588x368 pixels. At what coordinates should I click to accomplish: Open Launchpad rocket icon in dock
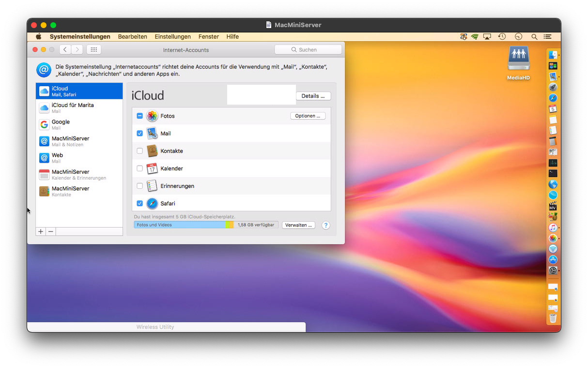click(x=553, y=87)
